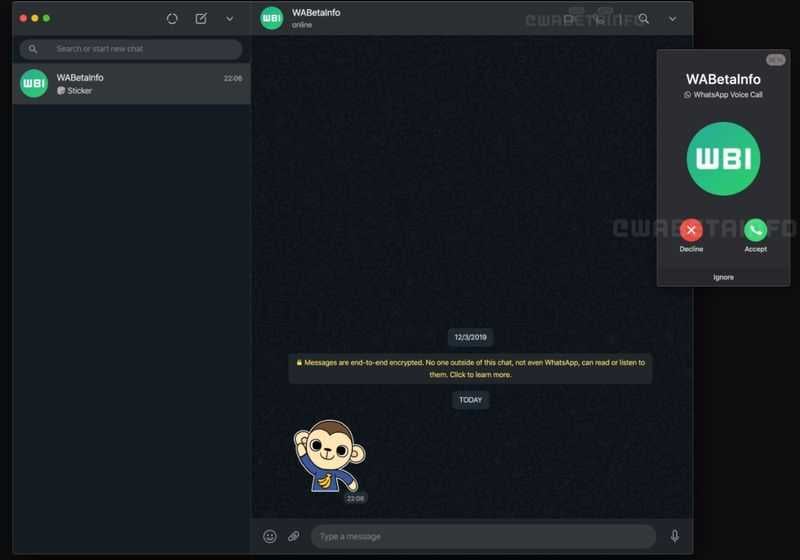800x560 pixels.
Task: Click the large WBI caller avatar
Action: click(723, 159)
